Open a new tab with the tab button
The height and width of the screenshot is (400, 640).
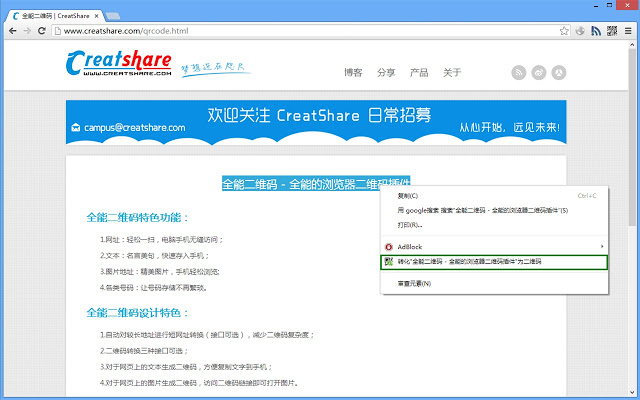(113, 16)
